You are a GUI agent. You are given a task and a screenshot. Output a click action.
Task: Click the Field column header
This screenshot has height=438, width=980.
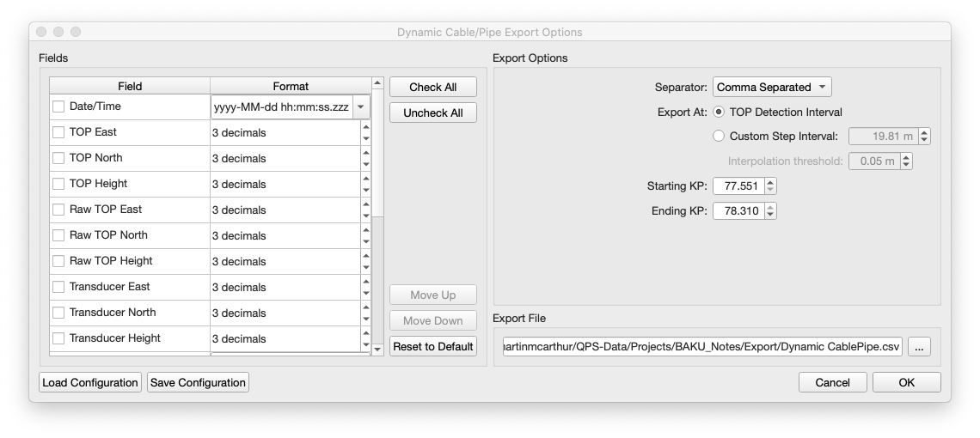[x=130, y=86]
